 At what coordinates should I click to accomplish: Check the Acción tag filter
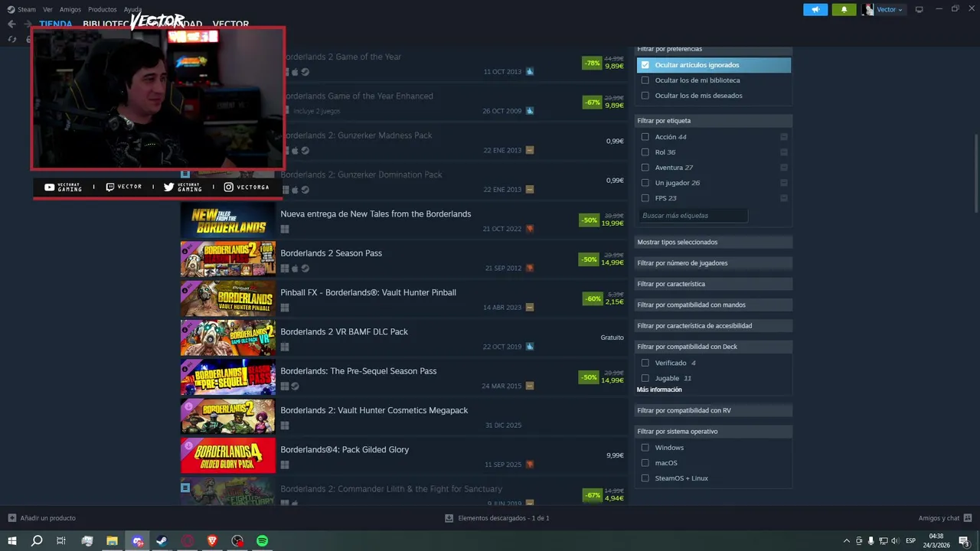(x=645, y=137)
